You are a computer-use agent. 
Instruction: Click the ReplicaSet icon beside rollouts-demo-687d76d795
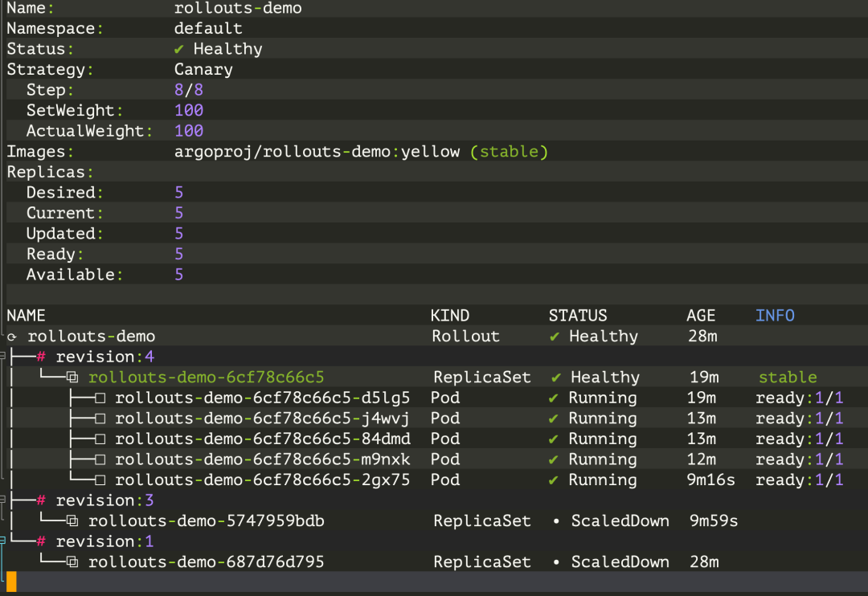tap(72, 561)
